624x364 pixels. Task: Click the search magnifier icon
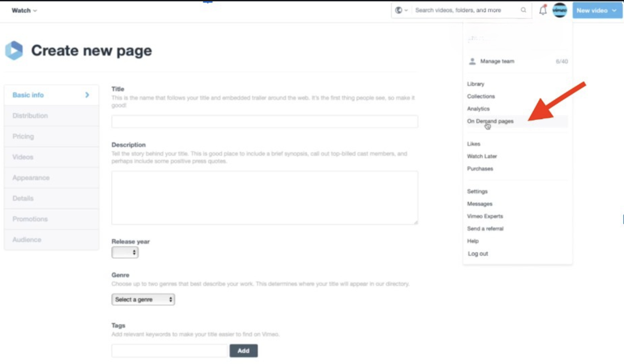(524, 10)
